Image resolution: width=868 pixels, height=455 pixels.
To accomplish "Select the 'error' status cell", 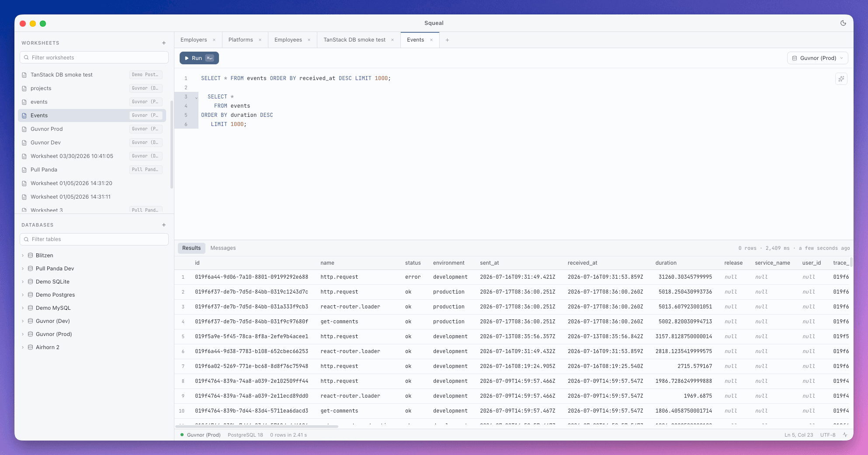I will coord(413,277).
